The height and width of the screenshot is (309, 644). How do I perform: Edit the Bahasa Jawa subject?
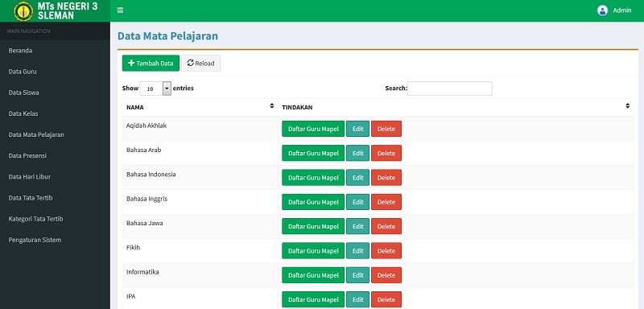pos(357,226)
